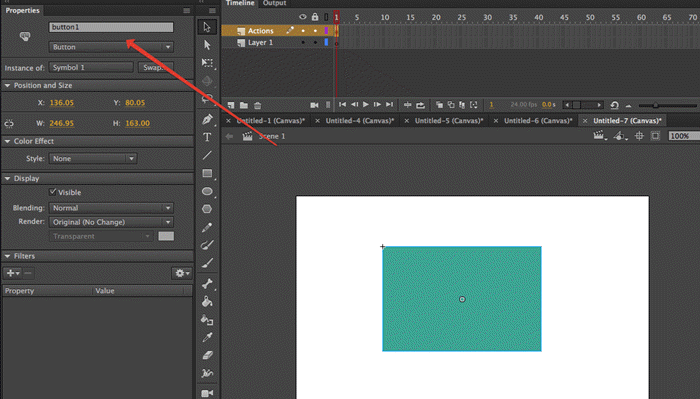
Task: Delete layer with trash icon
Action: point(258,105)
